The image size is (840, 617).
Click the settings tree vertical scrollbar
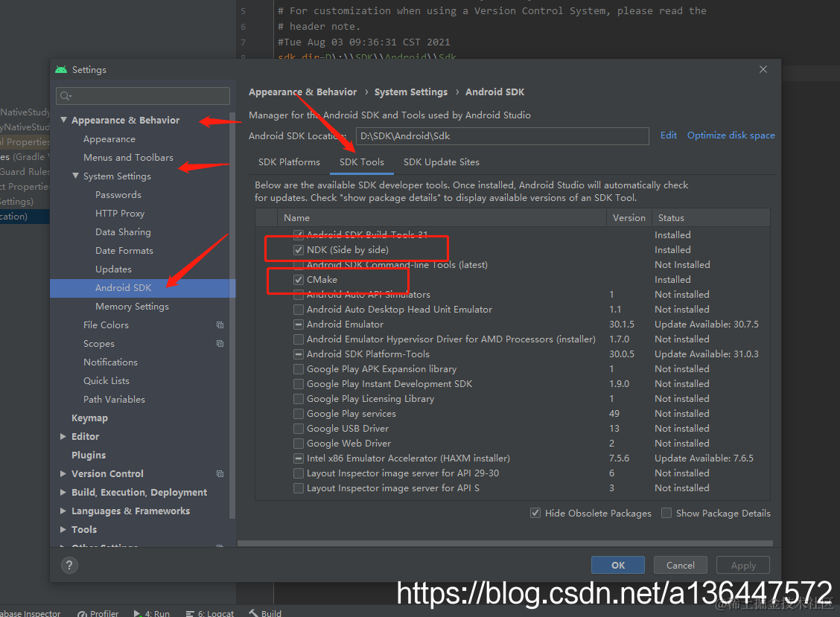tap(232, 315)
